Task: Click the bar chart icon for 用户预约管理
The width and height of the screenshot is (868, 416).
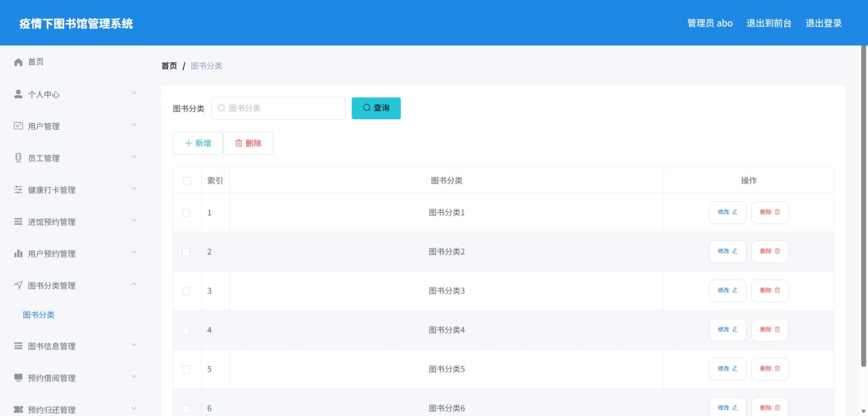Action: [18, 253]
